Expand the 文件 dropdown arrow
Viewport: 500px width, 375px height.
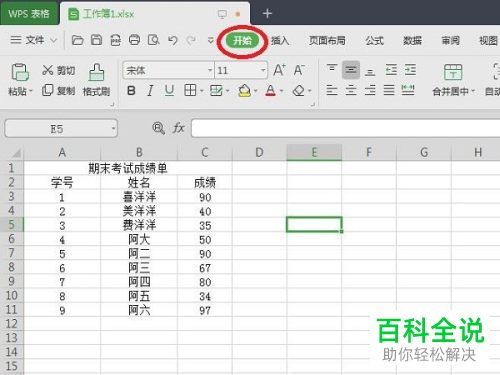(x=53, y=41)
